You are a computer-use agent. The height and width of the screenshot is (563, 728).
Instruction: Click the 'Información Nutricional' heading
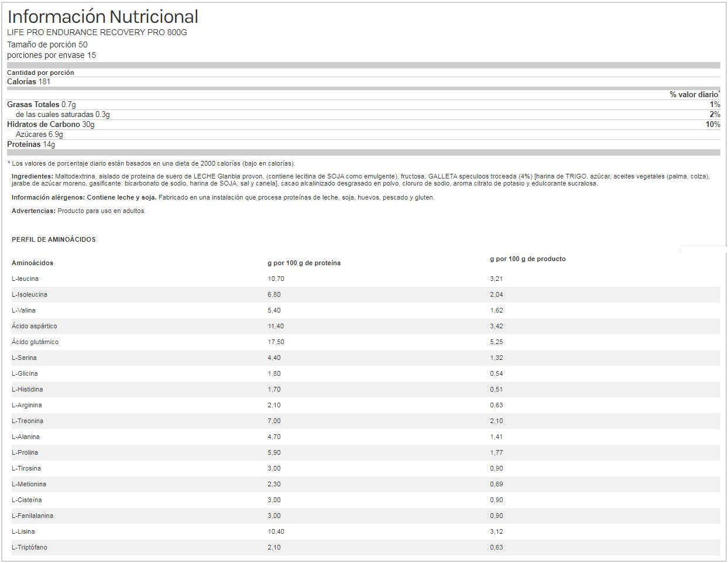tap(102, 16)
